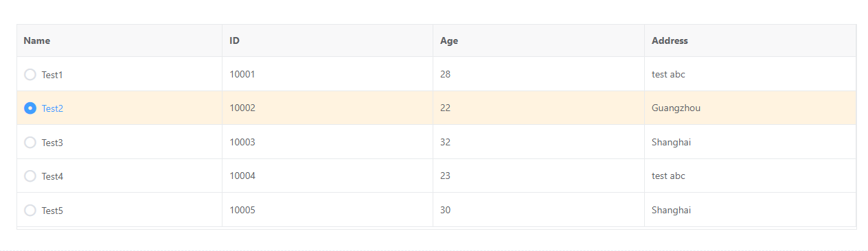Image resolution: width=868 pixels, height=251 pixels.
Task: Click the ID cell 10005
Action: (x=328, y=210)
